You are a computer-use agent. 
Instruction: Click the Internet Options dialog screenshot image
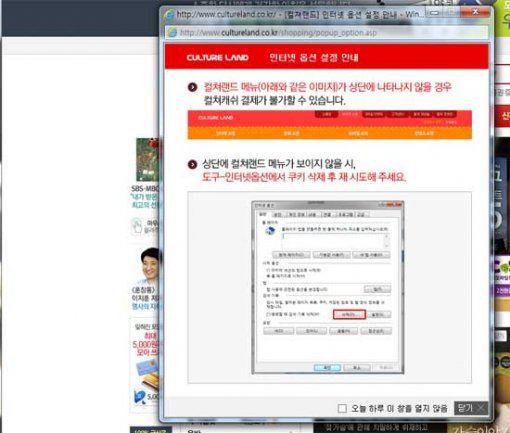328,287
